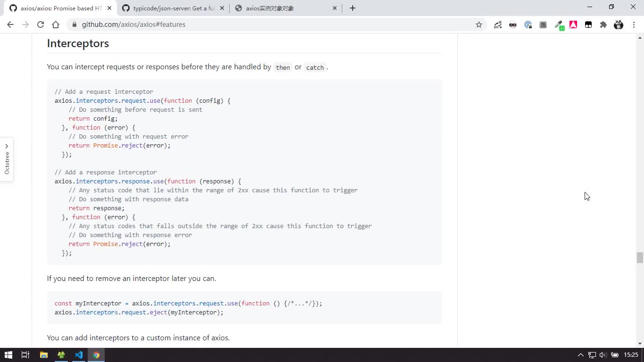Open the network status tray icon

click(x=592, y=355)
